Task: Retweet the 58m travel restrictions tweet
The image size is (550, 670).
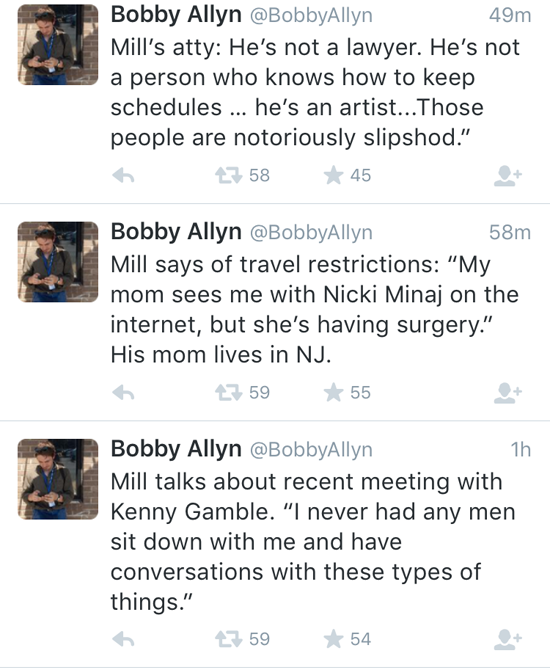Action: pyautogui.click(x=229, y=392)
